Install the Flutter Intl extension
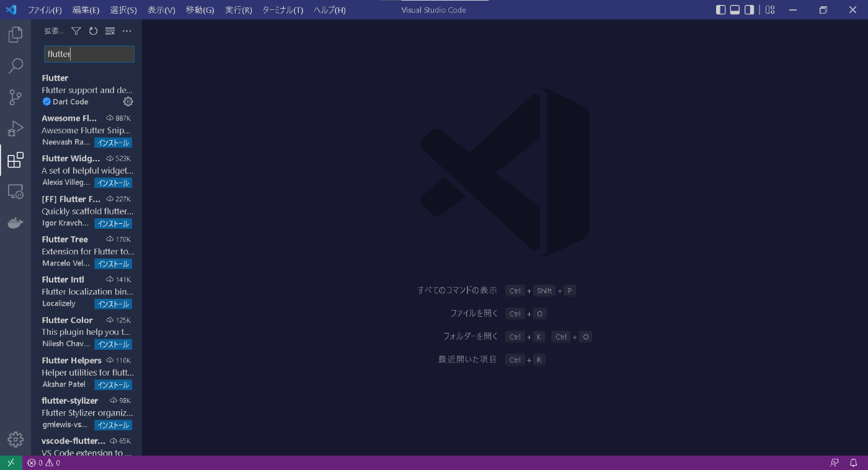Image resolution: width=868 pixels, height=470 pixels. (113, 304)
